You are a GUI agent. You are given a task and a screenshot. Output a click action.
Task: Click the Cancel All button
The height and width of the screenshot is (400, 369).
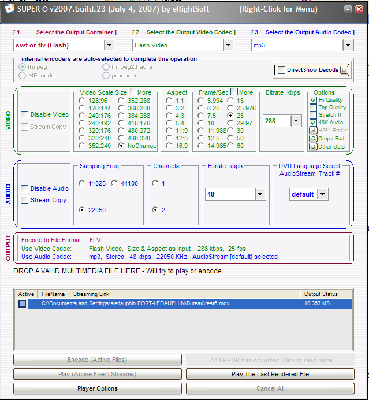270,389
